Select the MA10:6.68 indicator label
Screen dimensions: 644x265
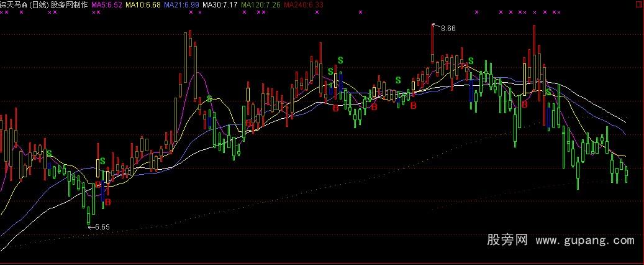coord(143,5)
